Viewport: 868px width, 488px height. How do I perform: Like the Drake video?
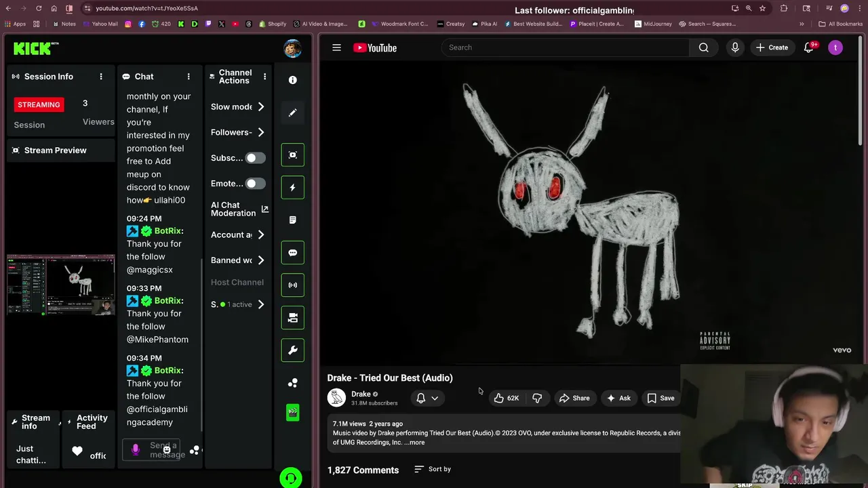[x=507, y=398]
